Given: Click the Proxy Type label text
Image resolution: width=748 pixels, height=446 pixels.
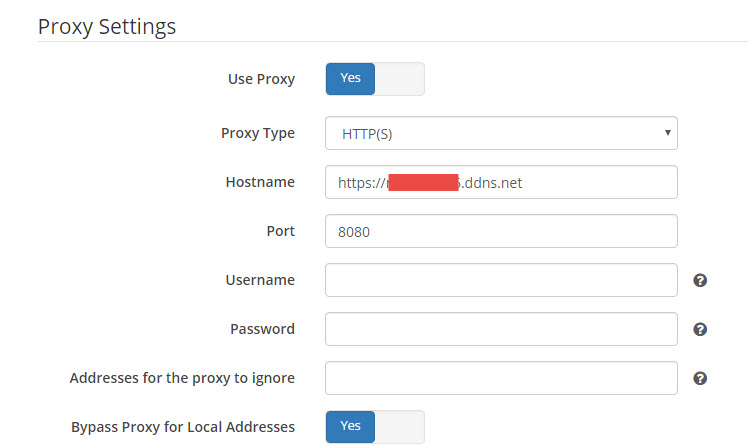Looking at the screenshot, I should 257,133.
